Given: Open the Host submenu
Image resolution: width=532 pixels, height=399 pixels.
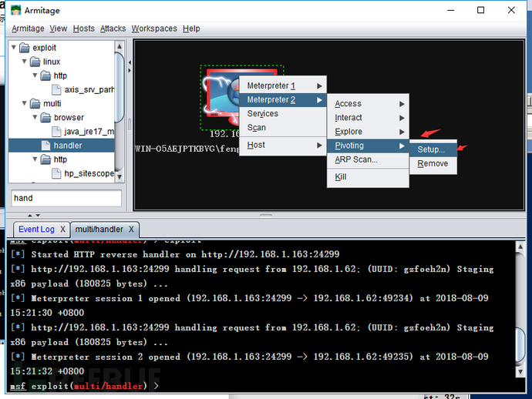Looking at the screenshot, I should 283,145.
